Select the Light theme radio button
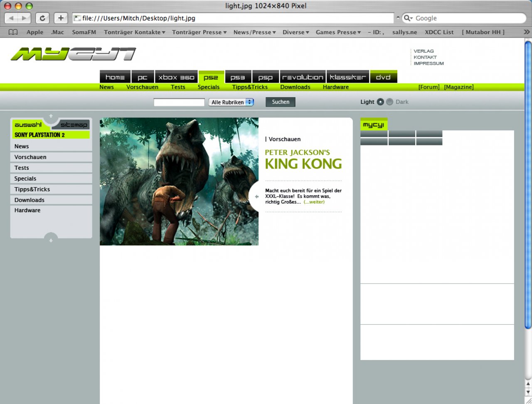This screenshot has width=532, height=404. 380,102
